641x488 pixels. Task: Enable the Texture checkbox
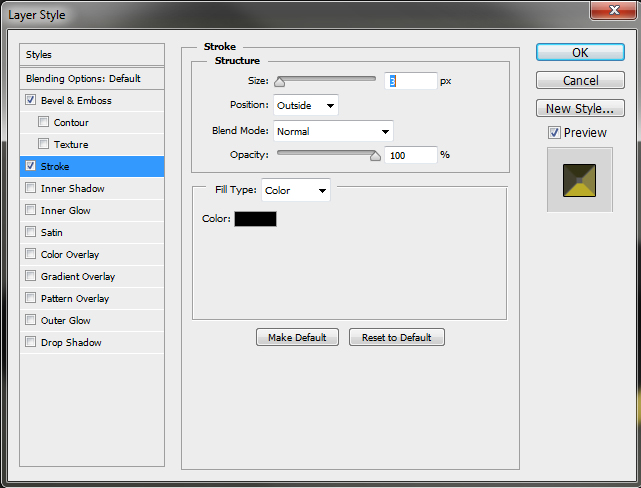pyautogui.click(x=43, y=144)
